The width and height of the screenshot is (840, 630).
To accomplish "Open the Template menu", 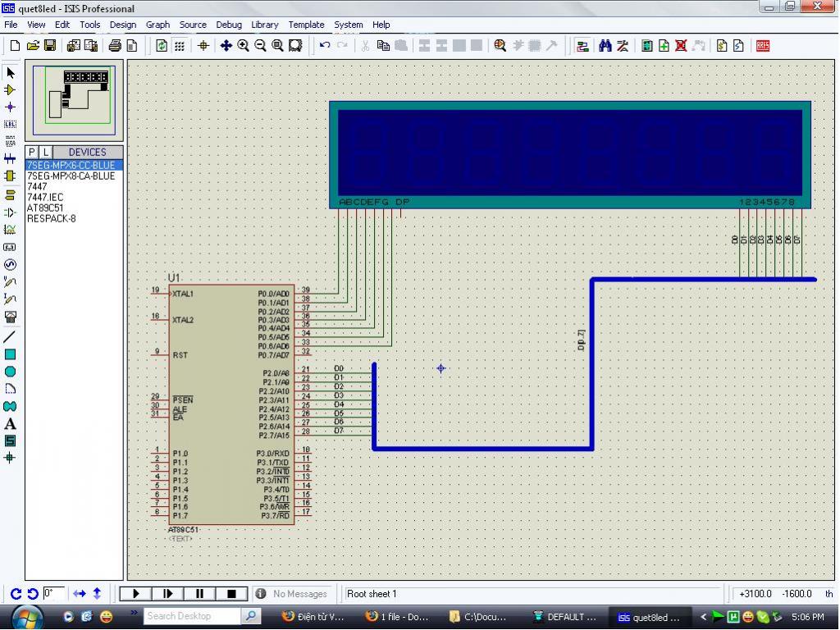I will 306,25.
